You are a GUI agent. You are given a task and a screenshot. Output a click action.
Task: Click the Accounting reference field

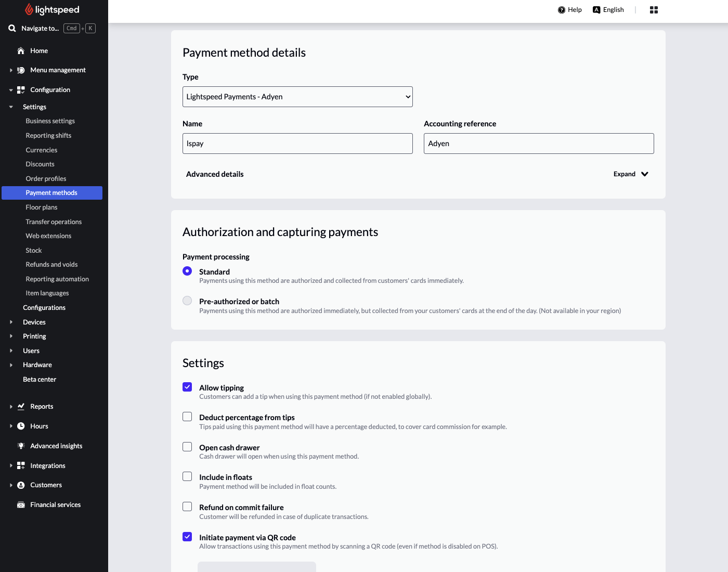click(x=539, y=144)
